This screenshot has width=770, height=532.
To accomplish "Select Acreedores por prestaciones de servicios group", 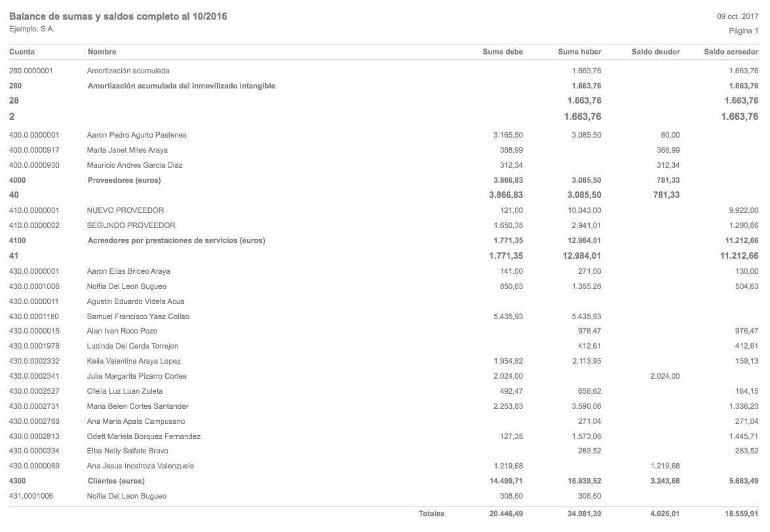I will point(176,240).
